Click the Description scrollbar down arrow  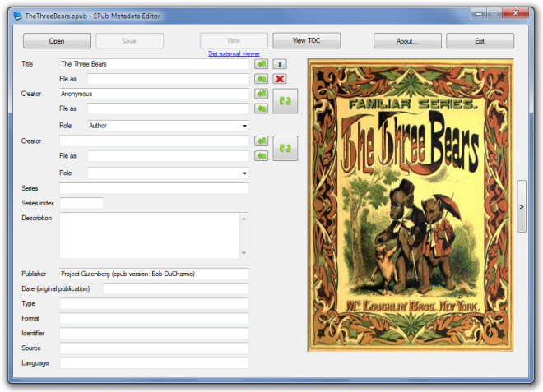(x=244, y=253)
